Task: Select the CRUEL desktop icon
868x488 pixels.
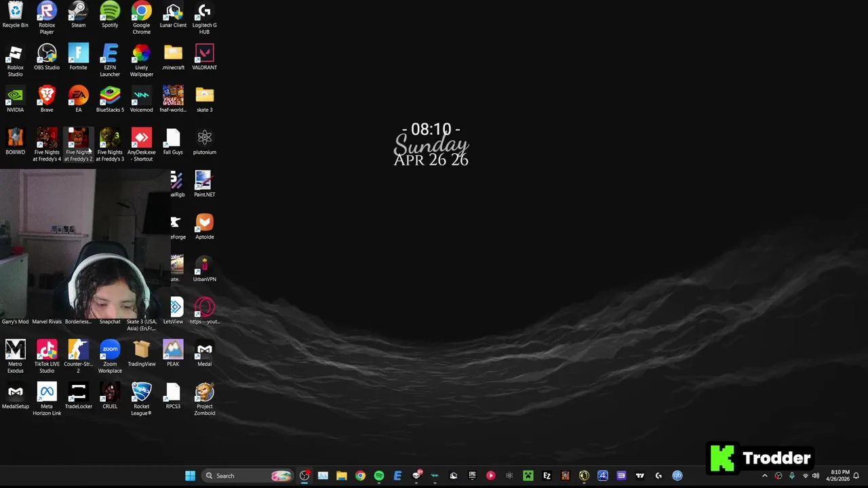Action: (110, 396)
